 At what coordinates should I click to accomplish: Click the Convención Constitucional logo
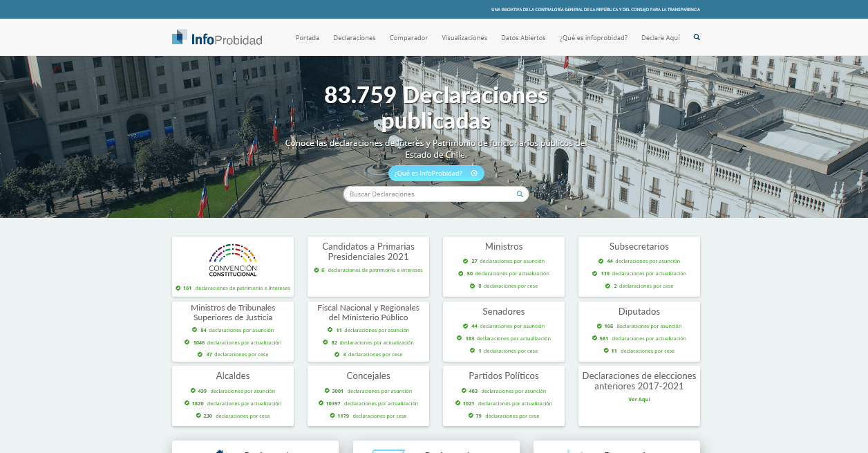233,260
